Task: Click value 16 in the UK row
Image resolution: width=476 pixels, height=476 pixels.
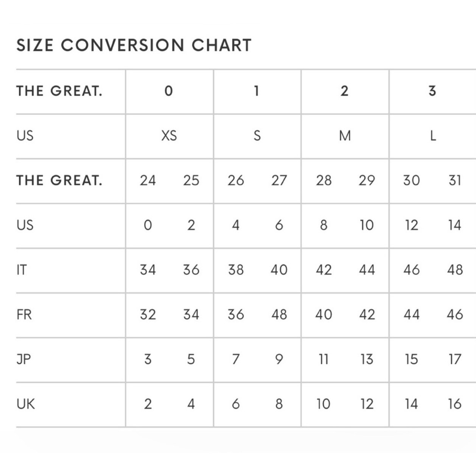Action: [x=455, y=404]
